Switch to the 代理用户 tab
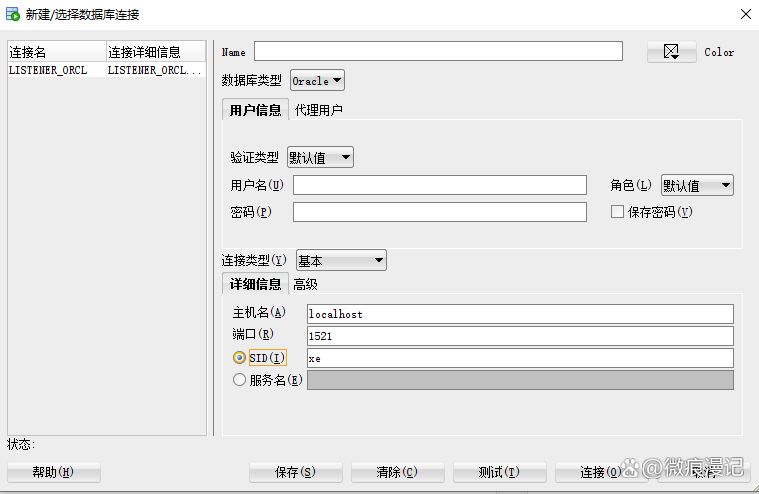Screen dimensions: 759x494 [319, 110]
